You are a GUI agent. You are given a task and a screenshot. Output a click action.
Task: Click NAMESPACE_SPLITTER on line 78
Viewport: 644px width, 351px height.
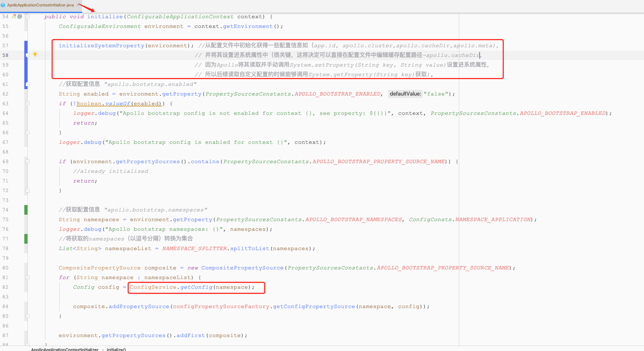[195, 248]
